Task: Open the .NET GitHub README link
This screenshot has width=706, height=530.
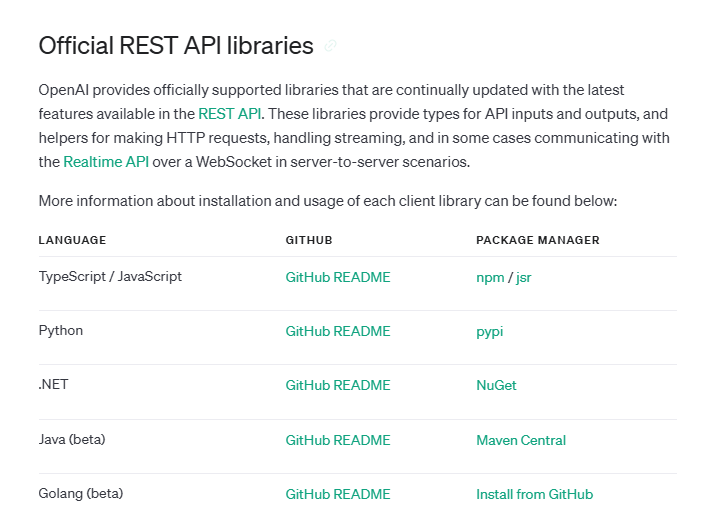Action: coord(338,385)
